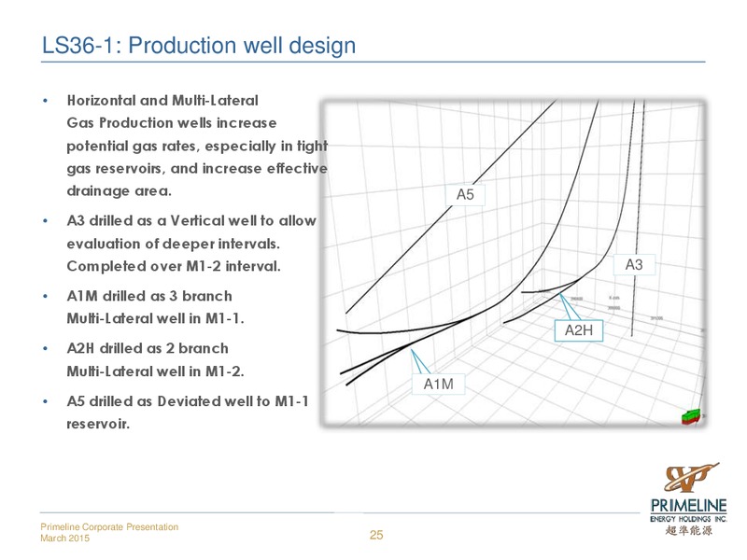Click the A5 well label in diagram
Screen dimensions: 747x560
(465, 194)
